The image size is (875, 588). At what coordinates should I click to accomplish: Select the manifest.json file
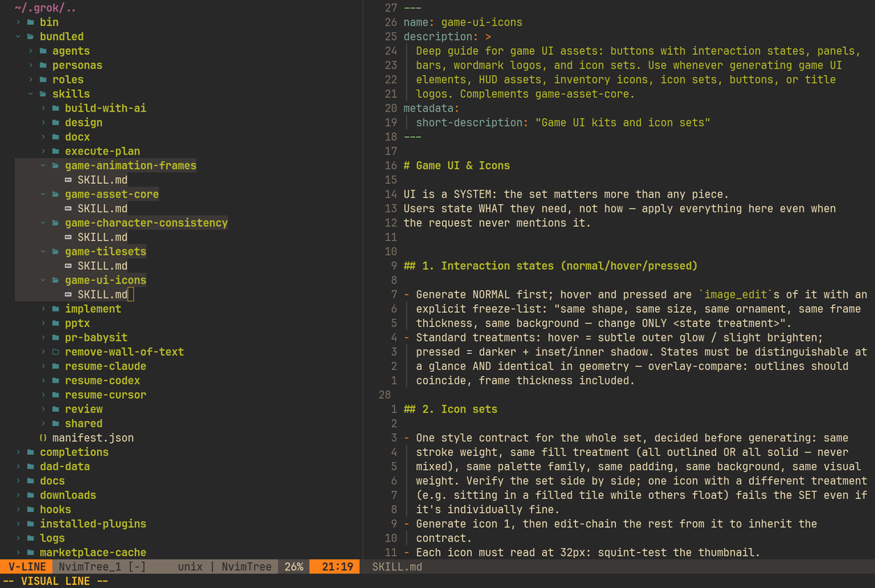93,438
